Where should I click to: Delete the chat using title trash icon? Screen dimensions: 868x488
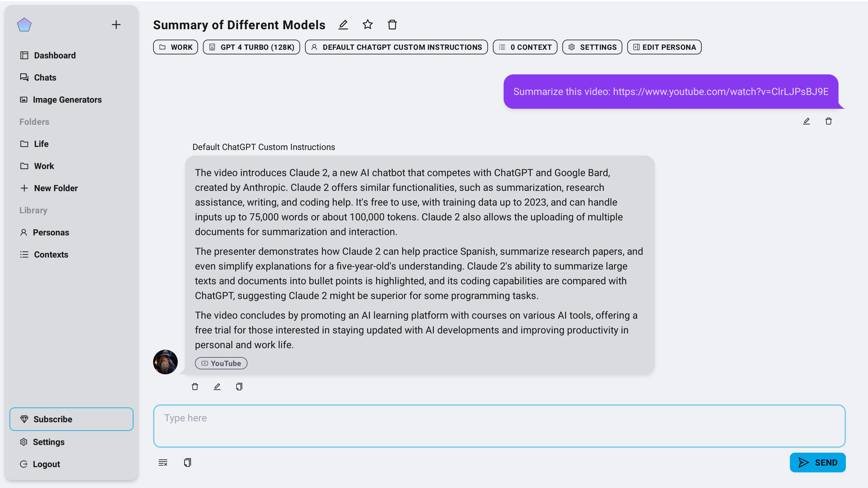tap(392, 25)
